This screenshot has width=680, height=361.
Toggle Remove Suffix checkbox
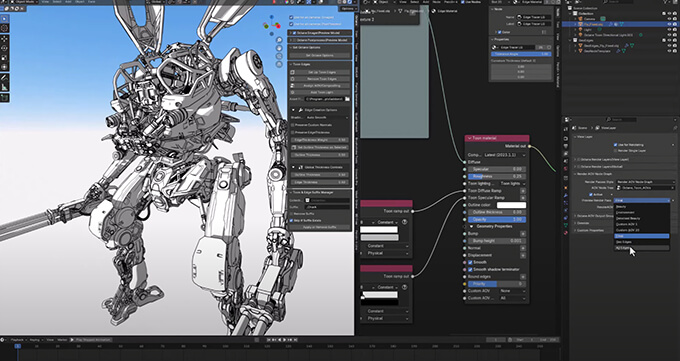(291, 214)
